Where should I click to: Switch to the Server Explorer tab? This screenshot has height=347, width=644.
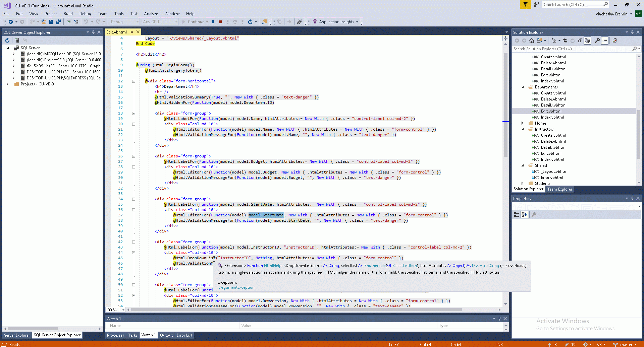(17, 335)
